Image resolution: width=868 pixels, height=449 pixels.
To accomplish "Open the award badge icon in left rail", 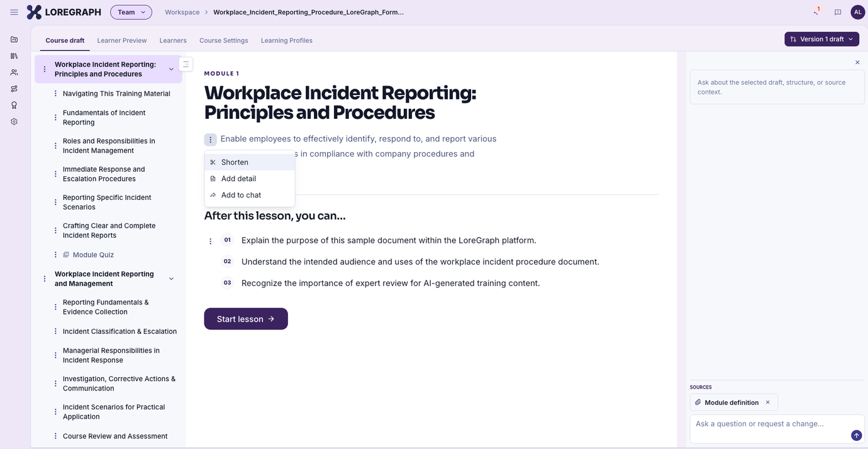I will [x=14, y=105].
